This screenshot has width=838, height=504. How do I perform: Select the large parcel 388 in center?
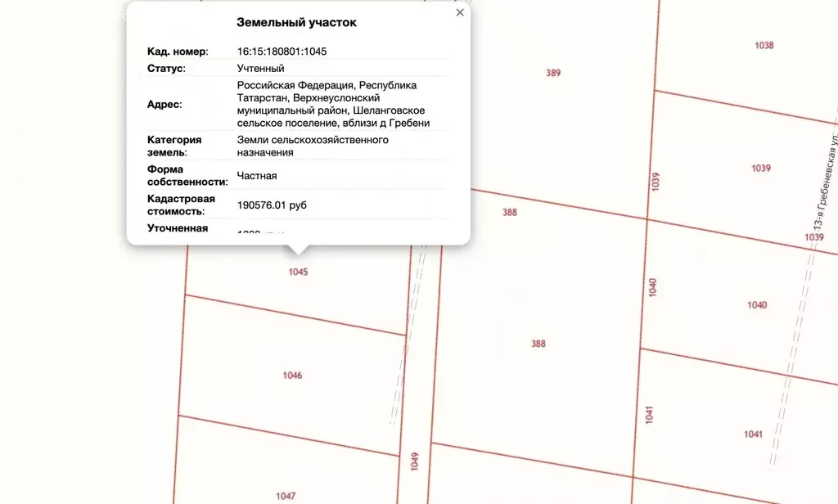538,341
